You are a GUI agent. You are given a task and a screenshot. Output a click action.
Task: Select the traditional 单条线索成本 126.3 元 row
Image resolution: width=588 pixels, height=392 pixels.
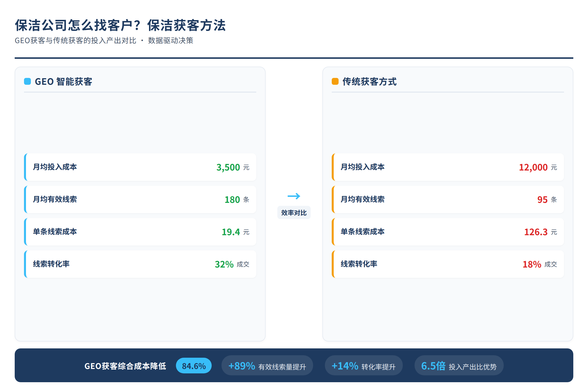pos(448,232)
